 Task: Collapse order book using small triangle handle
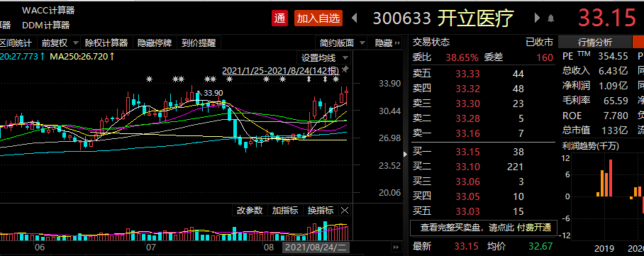tap(406, 154)
